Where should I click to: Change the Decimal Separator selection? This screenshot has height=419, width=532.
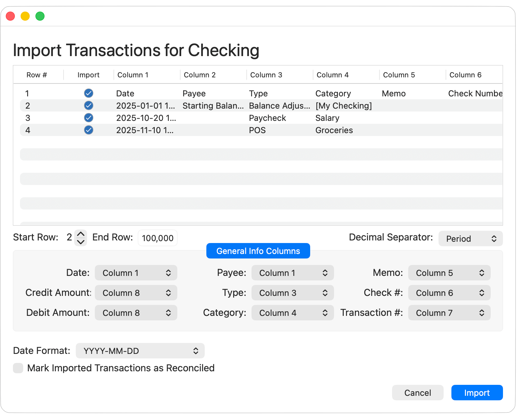pos(470,239)
